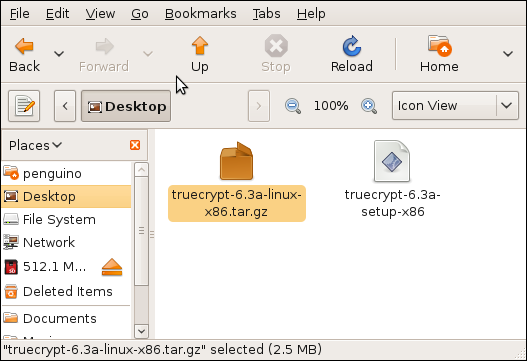Open the File menu
This screenshot has width=527, height=361.
tap(19, 13)
